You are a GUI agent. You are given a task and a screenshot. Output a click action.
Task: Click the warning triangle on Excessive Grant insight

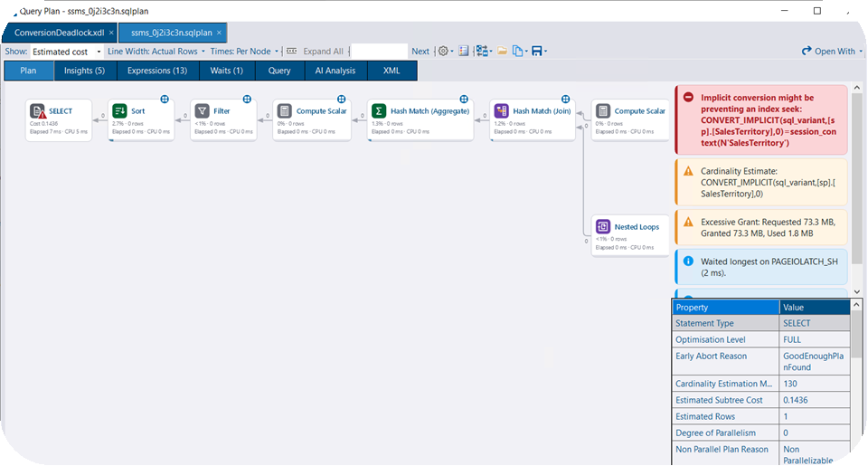click(x=688, y=222)
